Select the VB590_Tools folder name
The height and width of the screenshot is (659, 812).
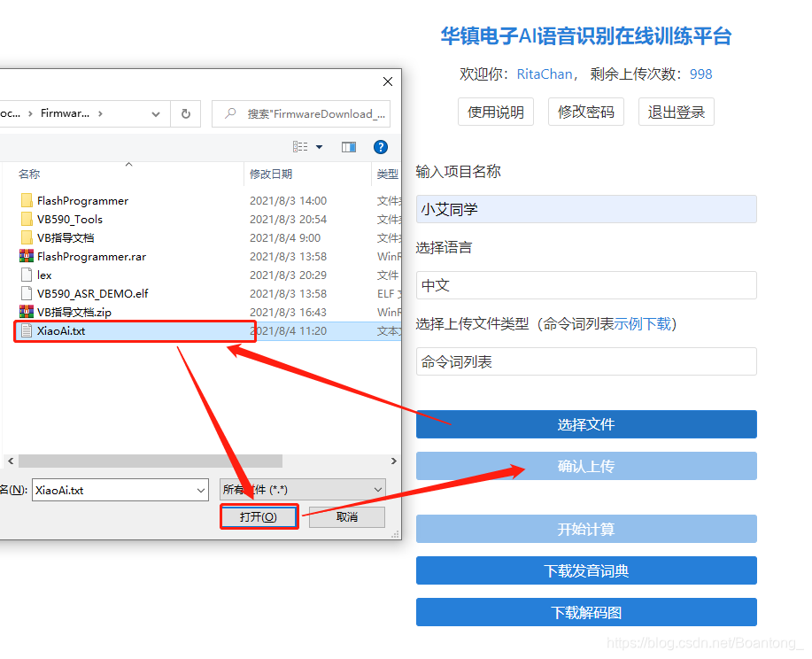(70, 219)
